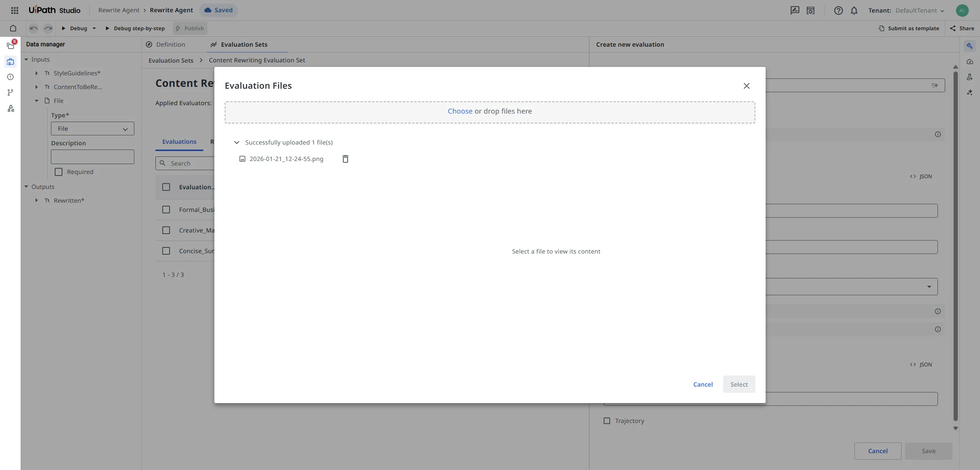980x470 pixels.
Task: Select the Formal_Busi evaluation row checkbox
Action: click(166, 210)
